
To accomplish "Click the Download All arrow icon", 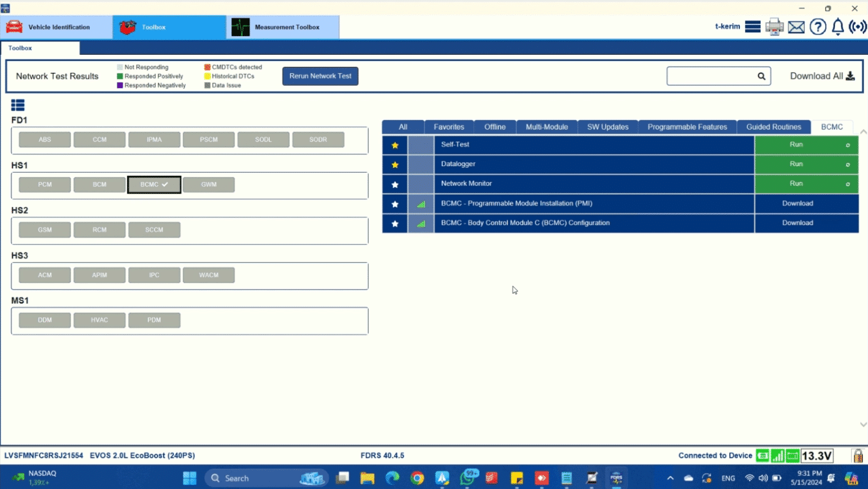I will [850, 76].
